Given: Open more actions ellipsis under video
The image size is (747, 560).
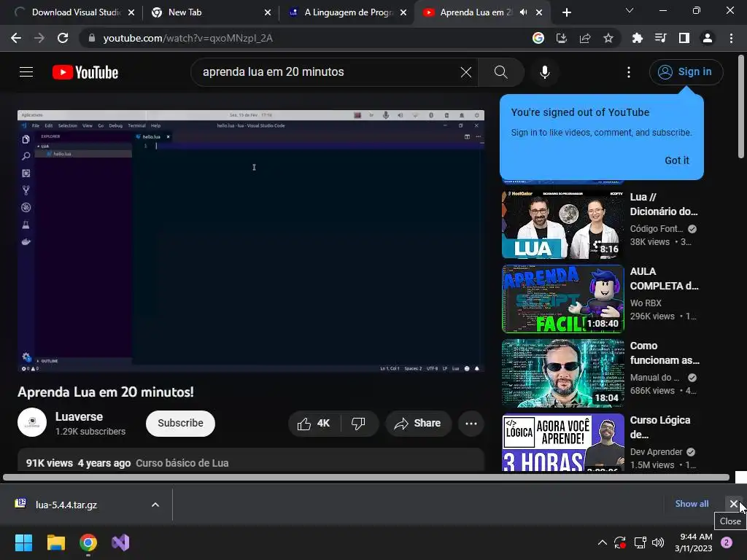Looking at the screenshot, I should [471, 424].
